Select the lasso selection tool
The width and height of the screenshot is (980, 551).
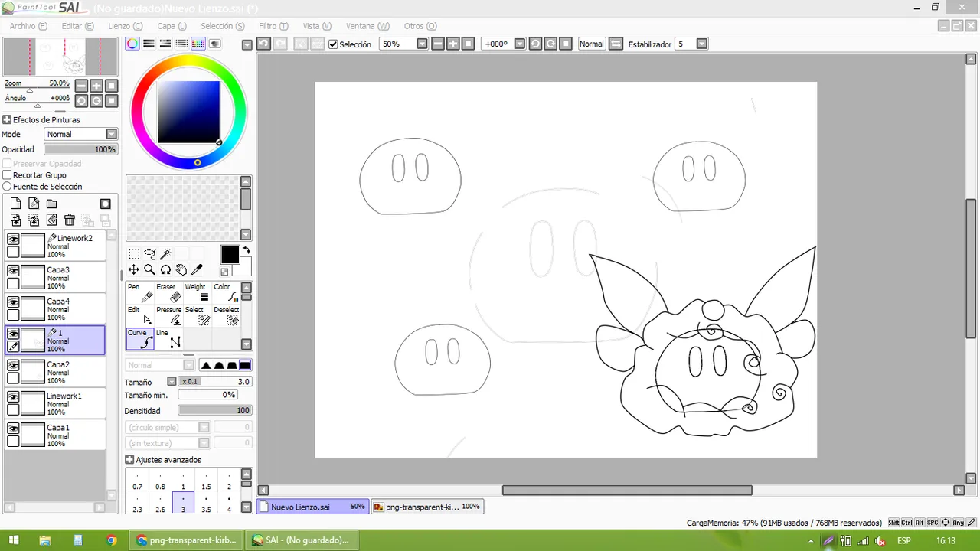coord(149,254)
